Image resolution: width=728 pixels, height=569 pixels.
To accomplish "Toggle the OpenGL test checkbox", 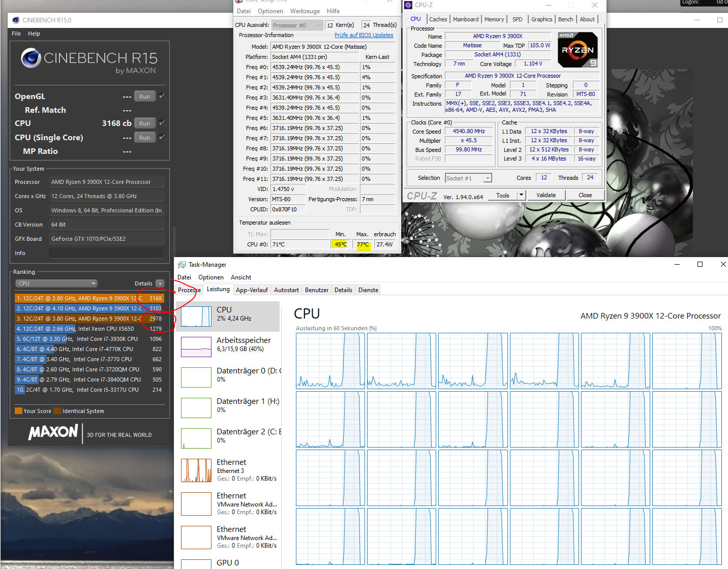I will [x=162, y=96].
